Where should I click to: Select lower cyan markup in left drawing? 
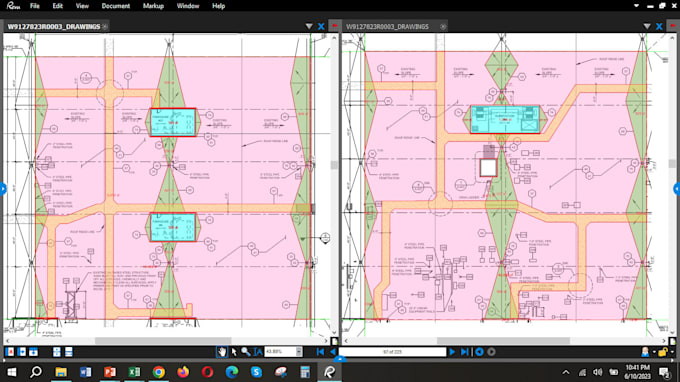click(x=173, y=227)
